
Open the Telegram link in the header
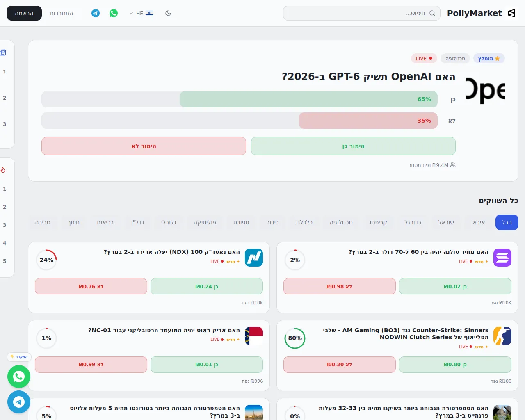point(96,13)
